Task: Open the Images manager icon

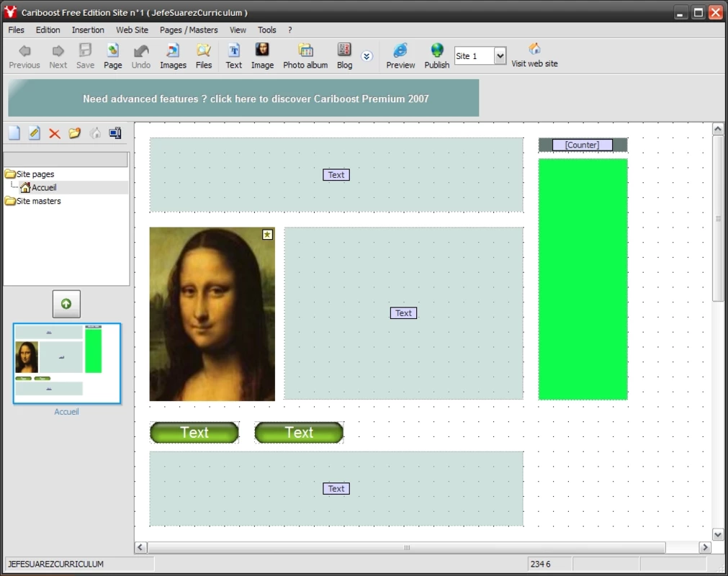Action: pos(173,55)
